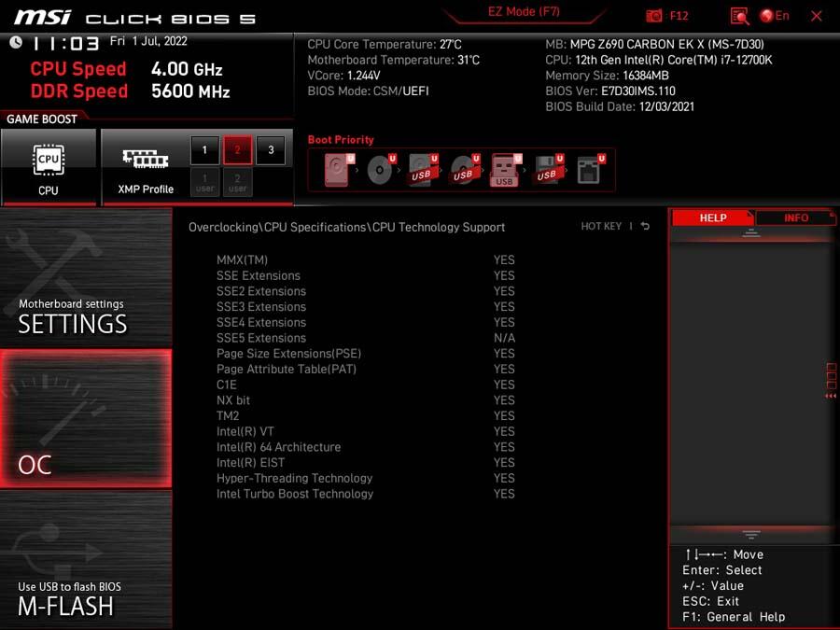The image size is (840, 630).
Task: Select the USB key boot device icon
Action: (506, 170)
